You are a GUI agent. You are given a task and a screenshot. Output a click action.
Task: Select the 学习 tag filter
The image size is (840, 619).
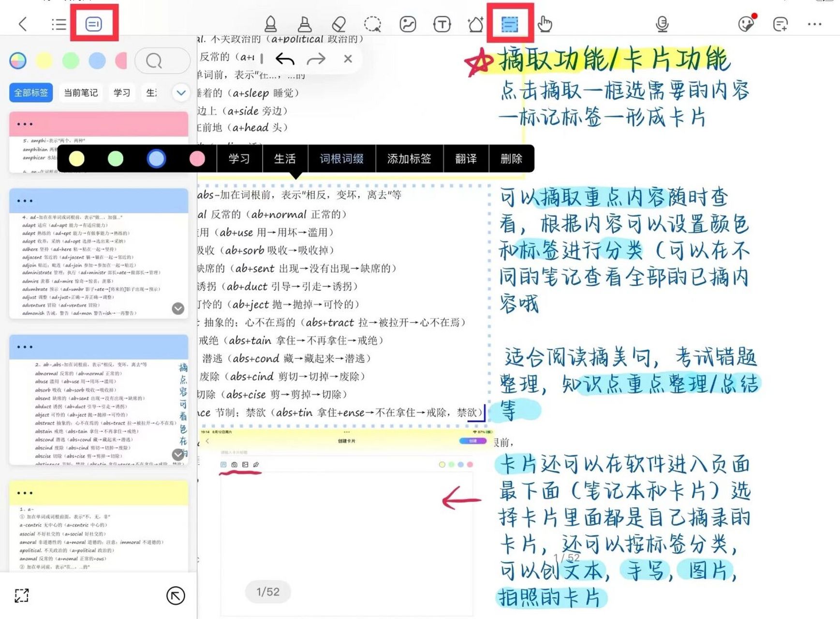click(122, 92)
